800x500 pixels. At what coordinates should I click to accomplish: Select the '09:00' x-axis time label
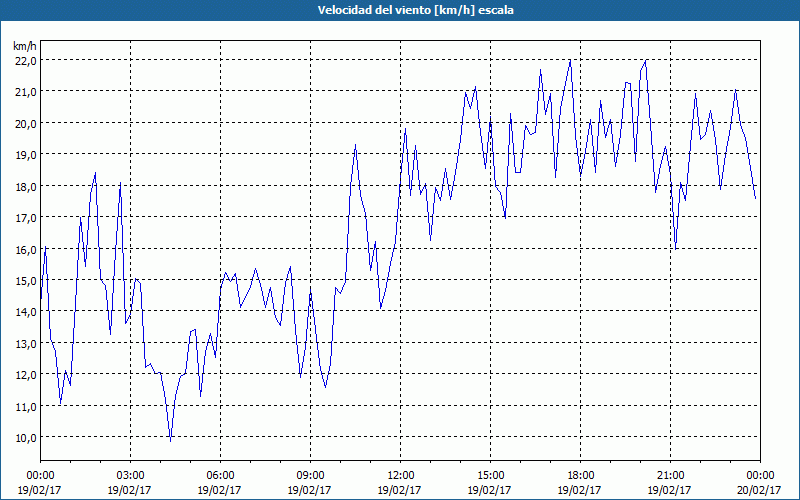310,476
